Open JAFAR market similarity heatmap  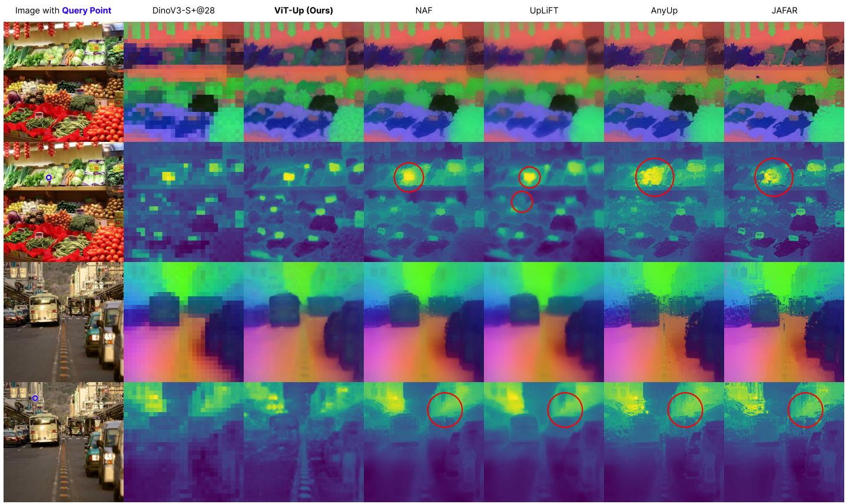click(x=784, y=202)
